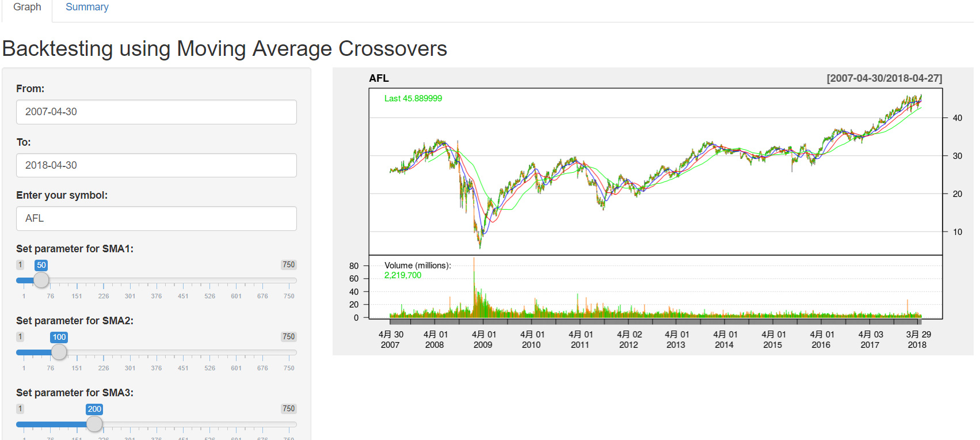Click the SMA1 value bubble showing 50
Screen dimensions: 980x440
tap(41, 265)
